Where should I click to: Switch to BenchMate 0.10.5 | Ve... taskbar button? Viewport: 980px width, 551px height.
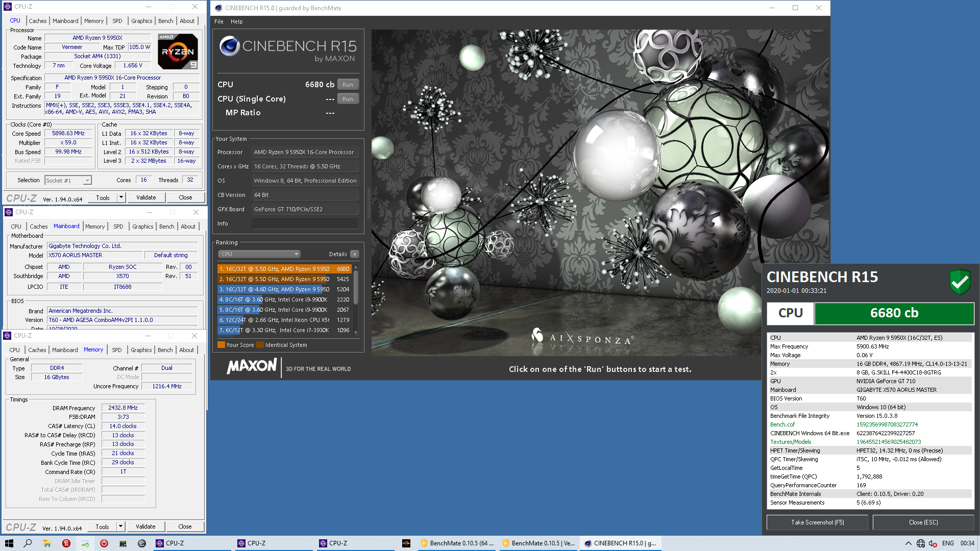pos(539,543)
